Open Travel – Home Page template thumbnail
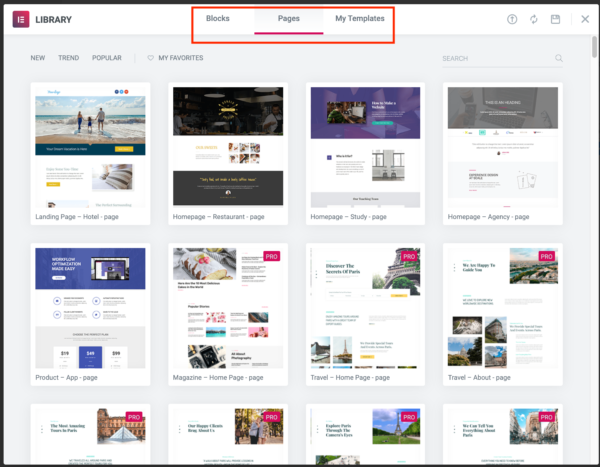 click(x=365, y=308)
